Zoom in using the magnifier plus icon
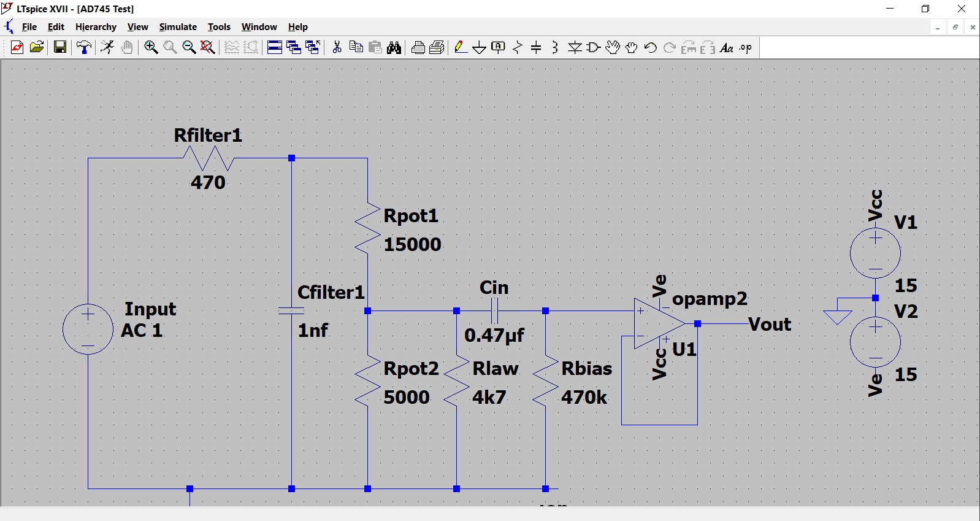 tap(151, 48)
